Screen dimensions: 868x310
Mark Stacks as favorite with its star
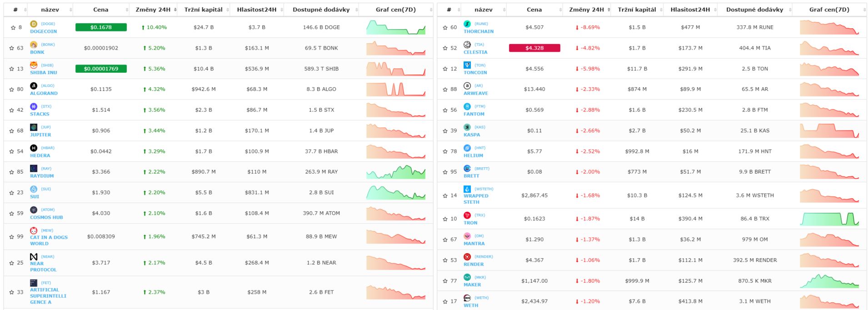[12, 110]
